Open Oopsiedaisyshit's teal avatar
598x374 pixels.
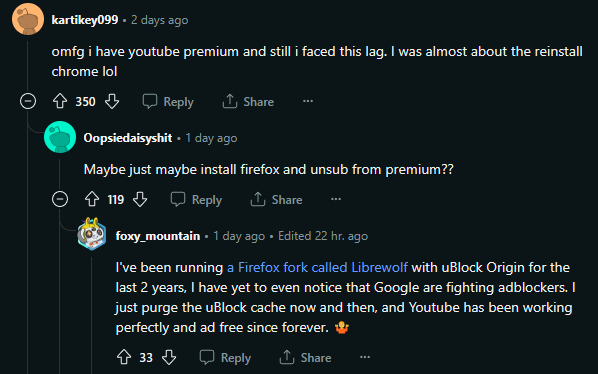click(60, 137)
